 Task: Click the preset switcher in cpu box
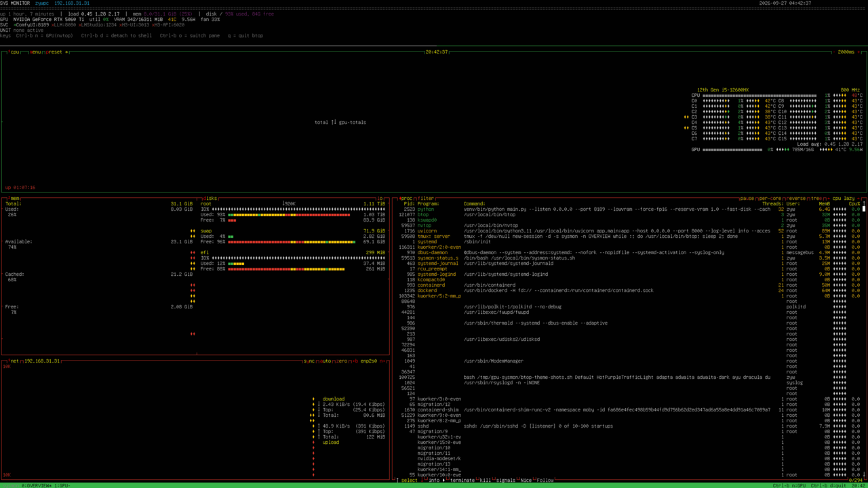tap(57, 52)
